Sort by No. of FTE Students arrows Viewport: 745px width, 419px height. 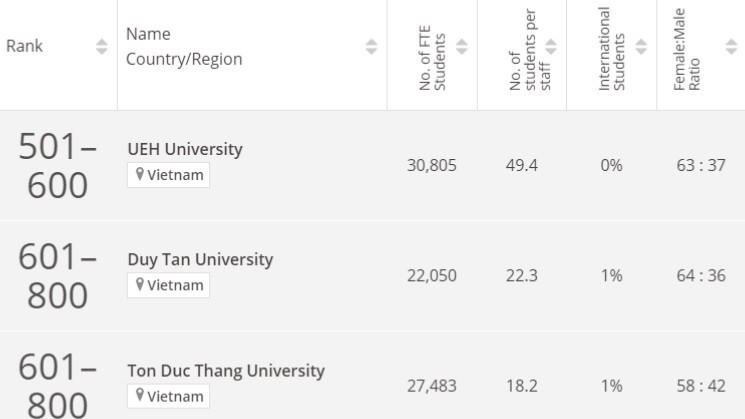[462, 46]
